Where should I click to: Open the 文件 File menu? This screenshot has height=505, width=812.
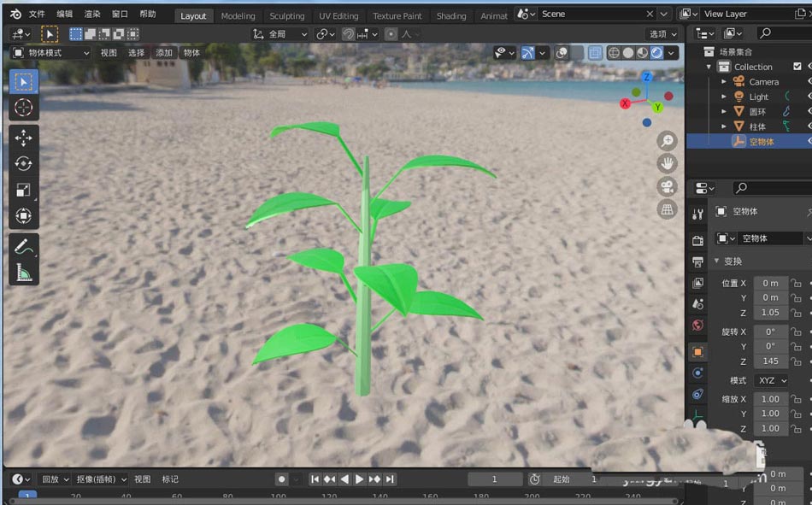[x=37, y=14]
